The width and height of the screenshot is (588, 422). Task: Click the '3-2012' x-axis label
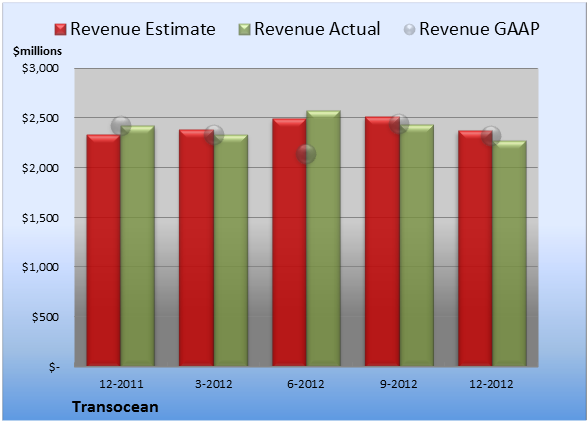point(214,384)
